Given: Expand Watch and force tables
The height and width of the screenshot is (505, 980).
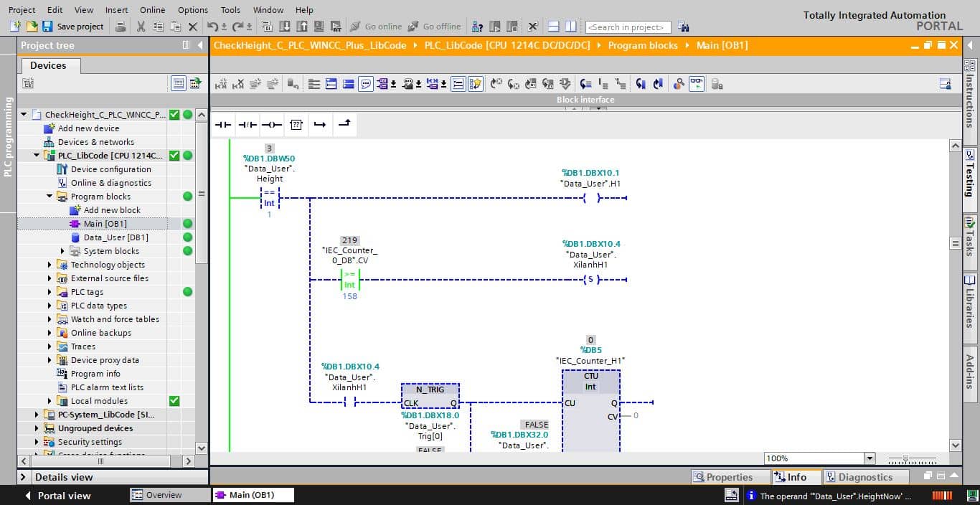Looking at the screenshot, I should [50, 319].
